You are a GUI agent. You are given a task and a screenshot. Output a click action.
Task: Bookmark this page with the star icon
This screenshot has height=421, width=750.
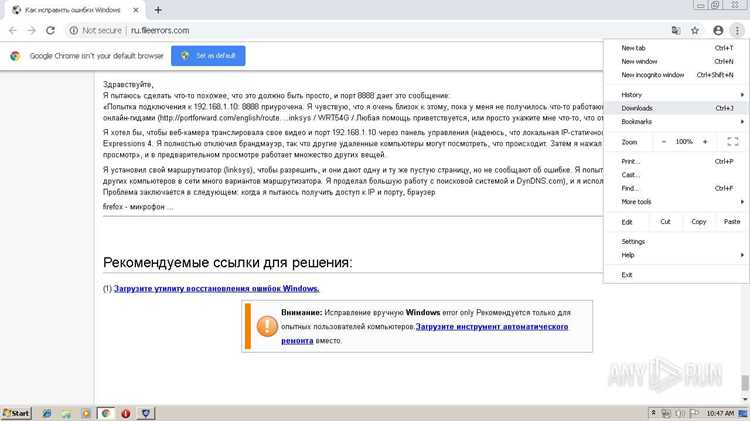pos(695,30)
